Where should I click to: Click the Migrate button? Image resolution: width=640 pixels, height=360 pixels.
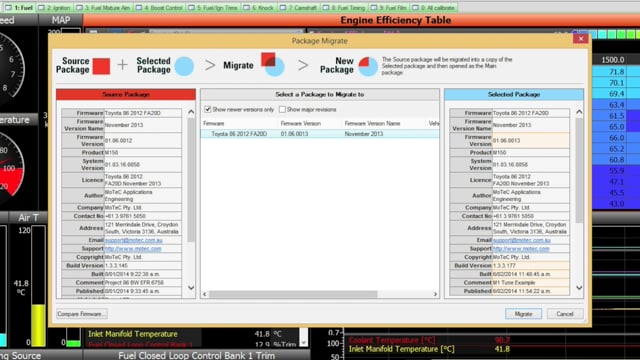pyautogui.click(x=523, y=314)
